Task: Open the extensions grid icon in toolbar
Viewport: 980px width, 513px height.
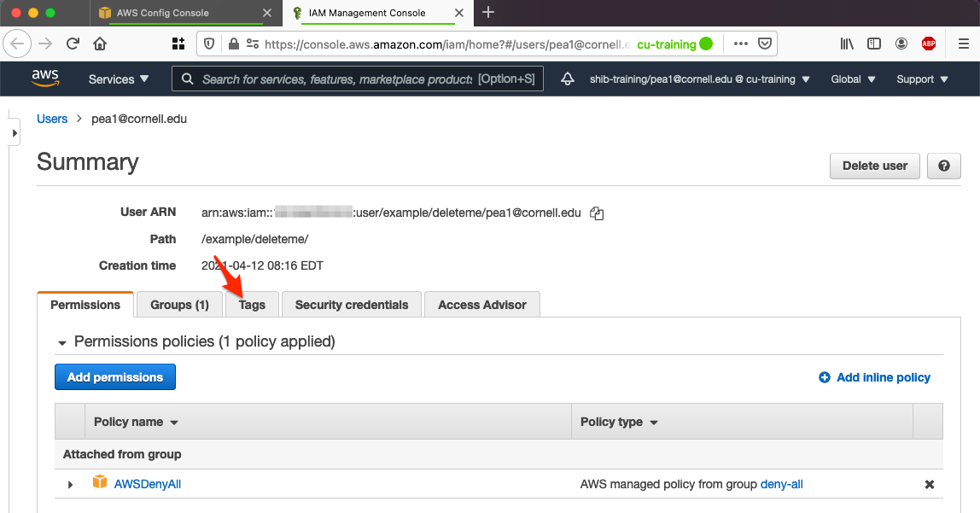Action: [x=178, y=44]
